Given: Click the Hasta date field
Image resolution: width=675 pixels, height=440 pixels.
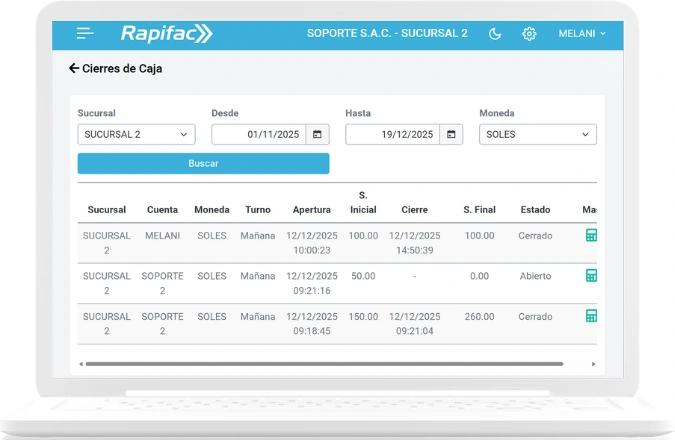Looking at the screenshot, I should (x=393, y=134).
